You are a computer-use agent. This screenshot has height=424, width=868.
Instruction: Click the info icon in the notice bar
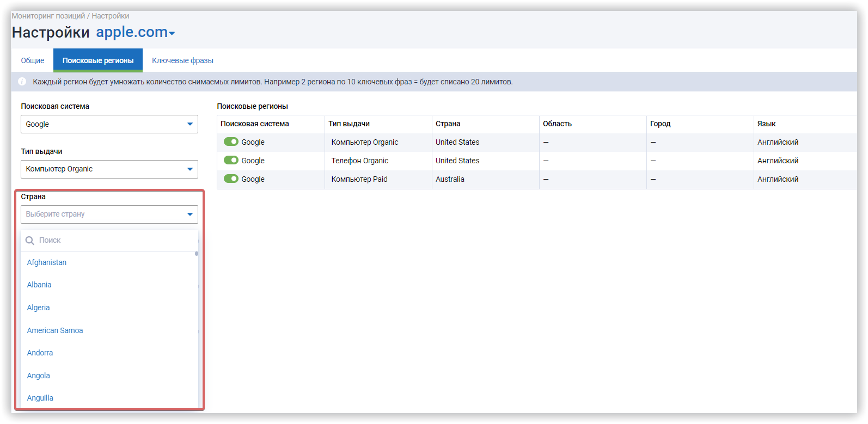[x=22, y=82]
